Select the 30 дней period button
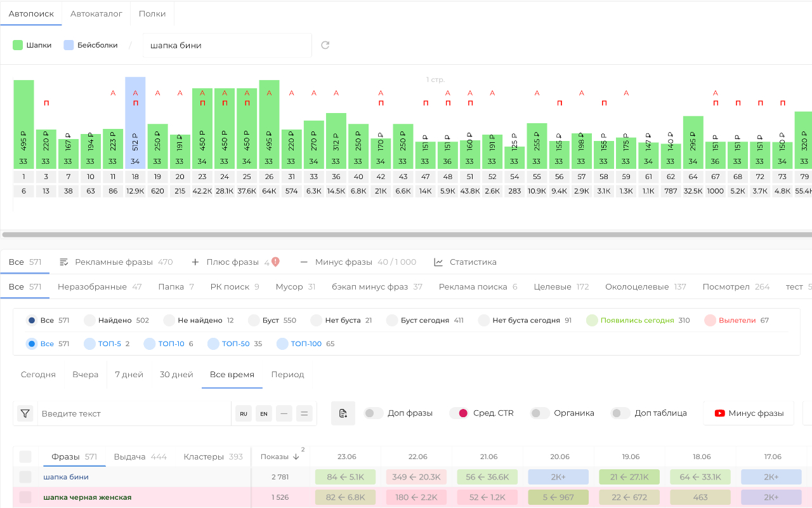812x508 pixels. click(176, 375)
